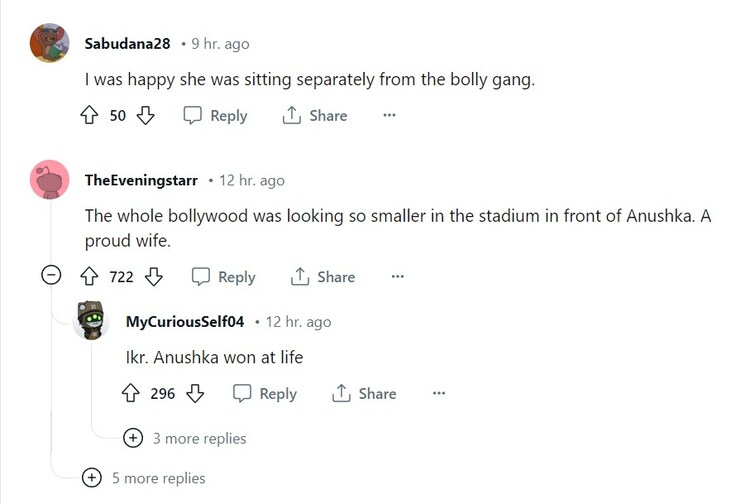
Task: Open more options on TheEveningstarr's comment
Action: point(397,277)
